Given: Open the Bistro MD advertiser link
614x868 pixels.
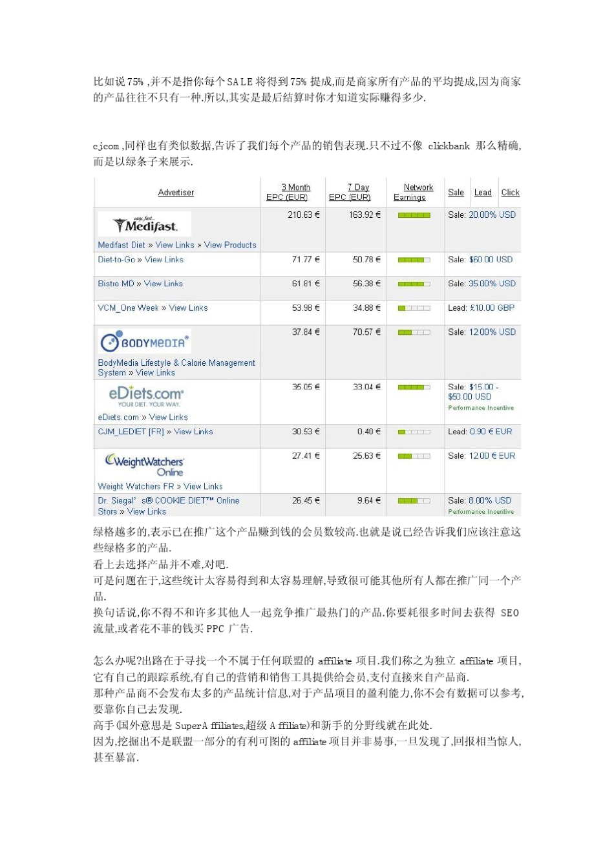Looking at the screenshot, I should (x=116, y=284).
